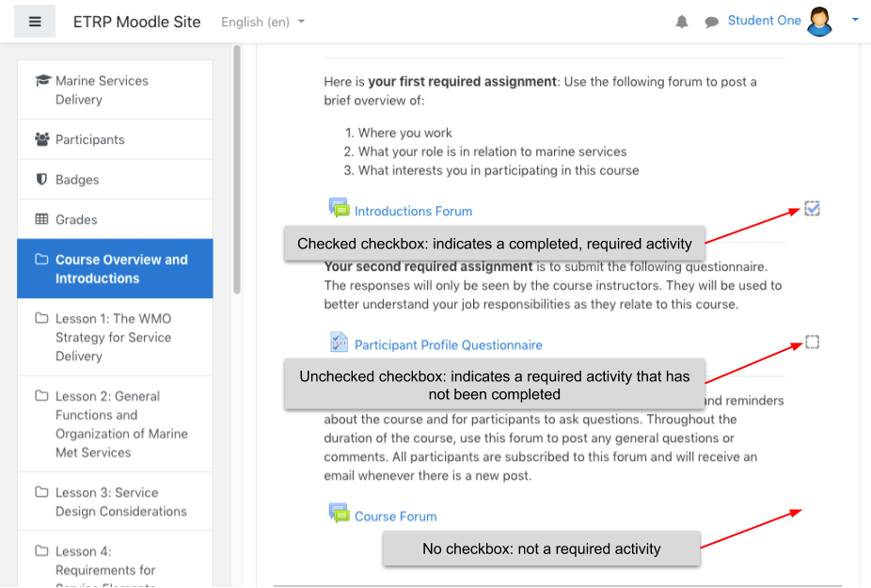Click the sidebar vertical scrollbar
This screenshot has height=588, width=871.
click(237, 169)
